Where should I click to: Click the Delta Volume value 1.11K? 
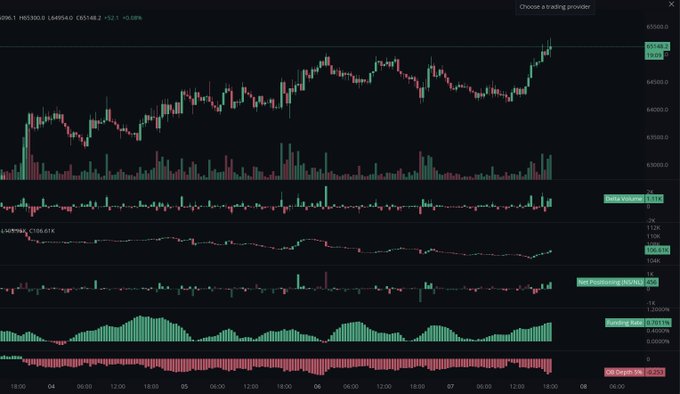654,199
